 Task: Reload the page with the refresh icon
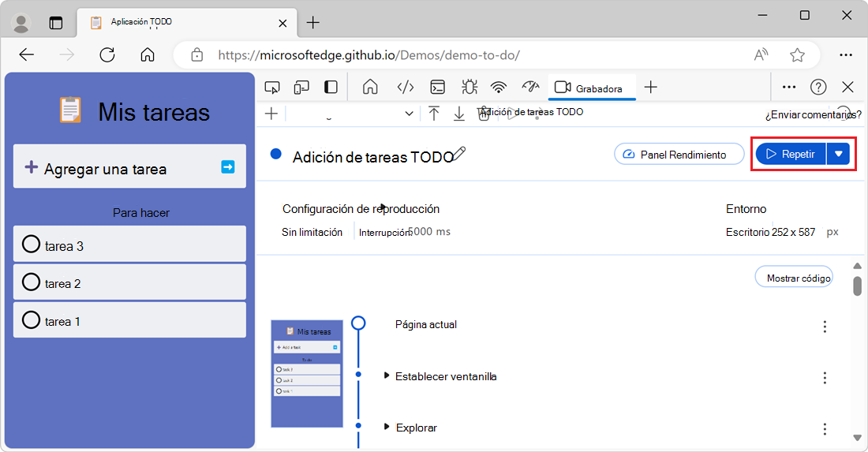click(107, 54)
